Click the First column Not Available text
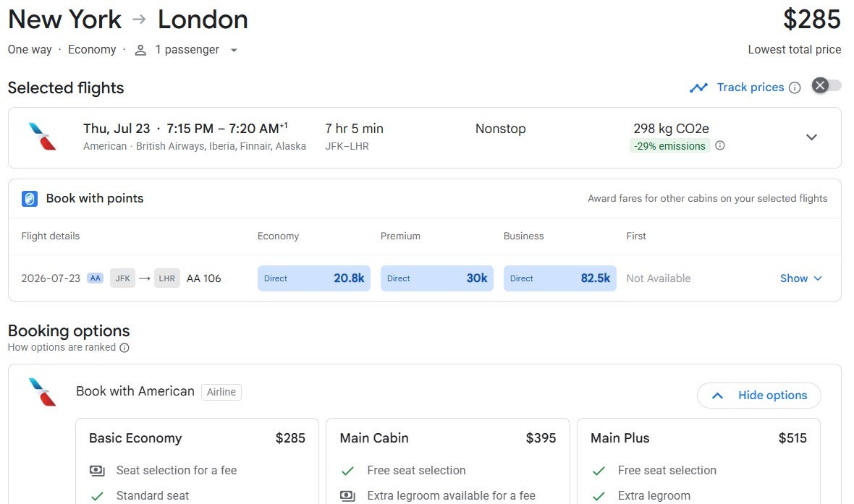 pos(658,278)
